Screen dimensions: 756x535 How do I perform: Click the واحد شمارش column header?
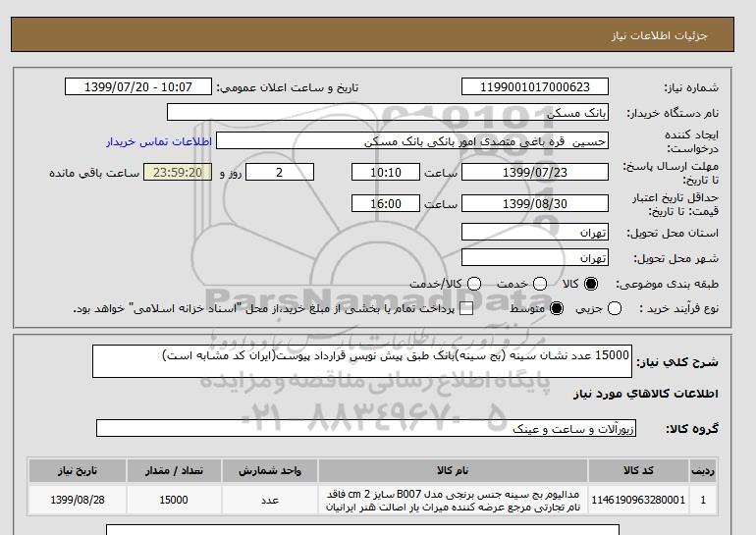tap(270, 471)
